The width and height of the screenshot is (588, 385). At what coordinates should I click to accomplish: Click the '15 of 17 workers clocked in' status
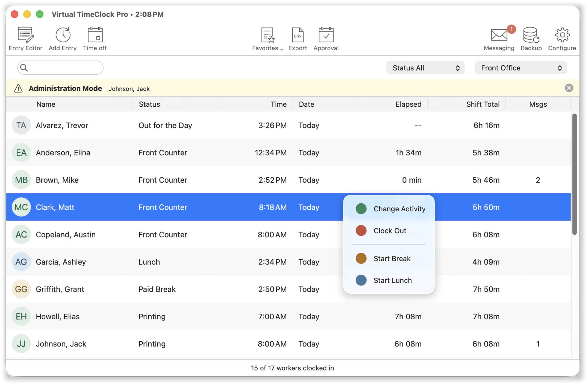[292, 368]
